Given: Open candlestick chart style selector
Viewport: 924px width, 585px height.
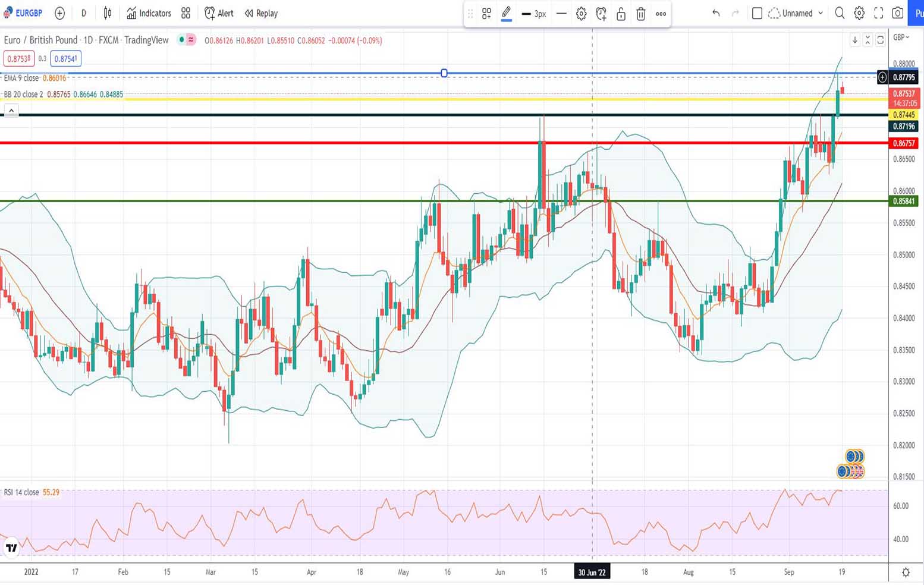Looking at the screenshot, I should (108, 13).
